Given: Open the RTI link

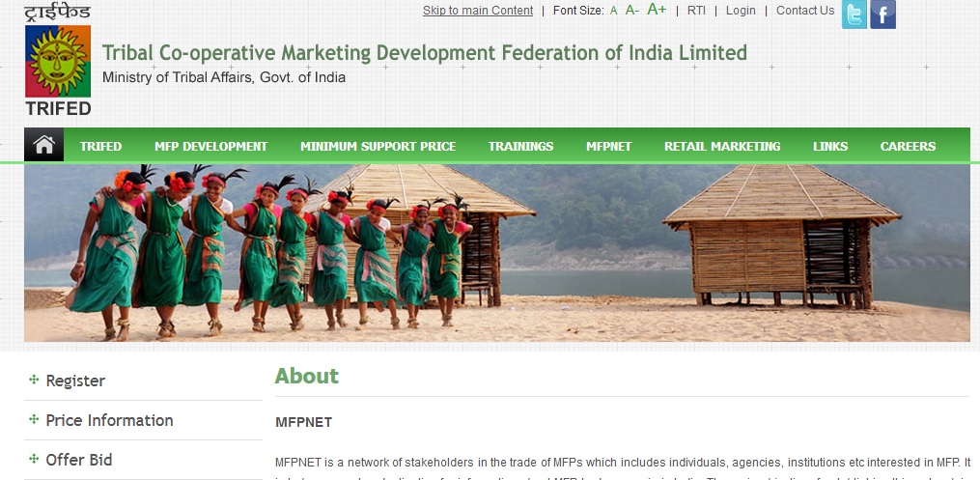Looking at the screenshot, I should point(696,11).
